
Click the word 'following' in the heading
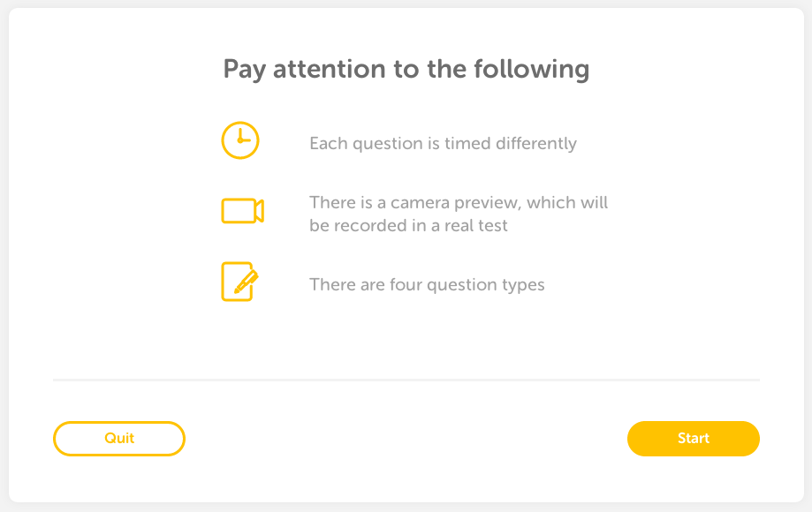pos(532,70)
